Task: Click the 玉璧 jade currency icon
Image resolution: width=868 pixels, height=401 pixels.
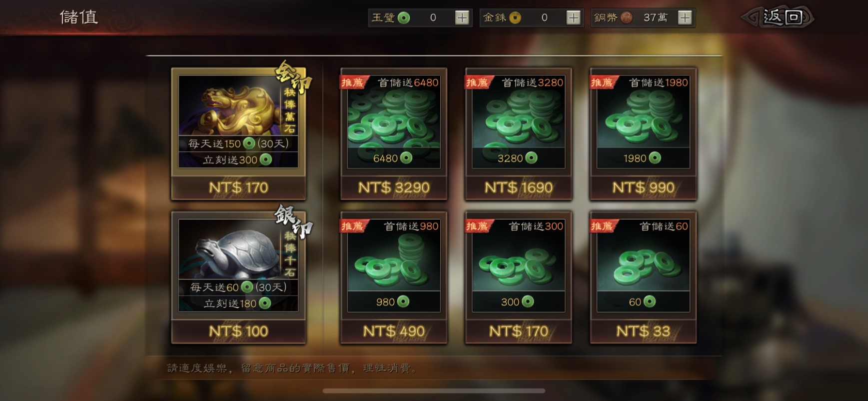Action: 404,18
